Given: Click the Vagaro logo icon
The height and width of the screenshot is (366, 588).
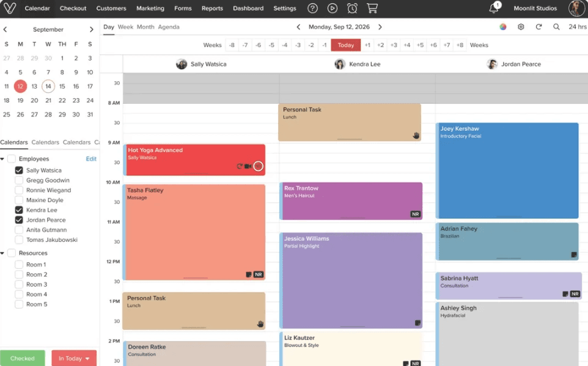Looking at the screenshot, I should tap(9, 9).
